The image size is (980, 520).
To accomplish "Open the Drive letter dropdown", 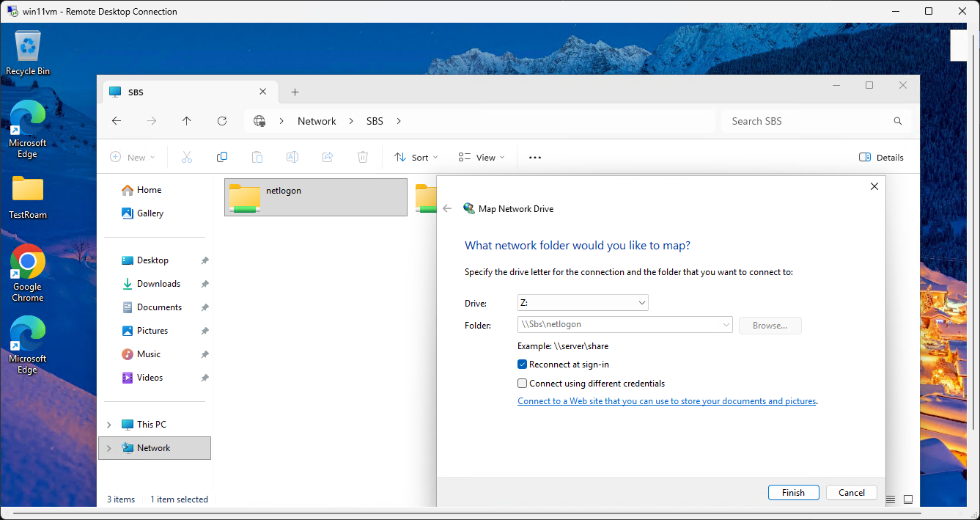I will tap(583, 303).
